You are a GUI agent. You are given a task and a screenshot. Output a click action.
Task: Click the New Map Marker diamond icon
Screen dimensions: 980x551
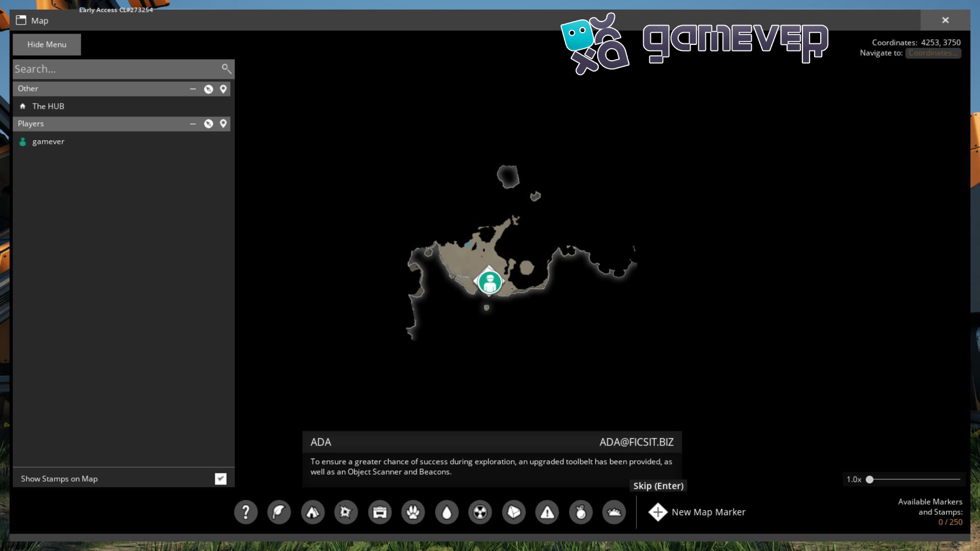tap(658, 512)
